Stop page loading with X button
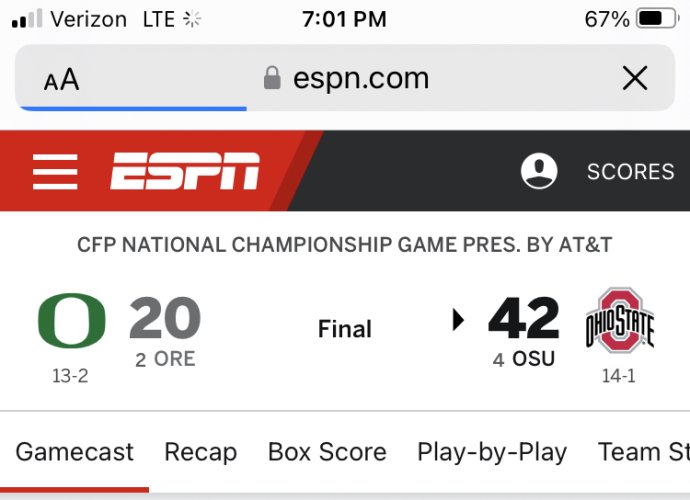 pos(635,78)
